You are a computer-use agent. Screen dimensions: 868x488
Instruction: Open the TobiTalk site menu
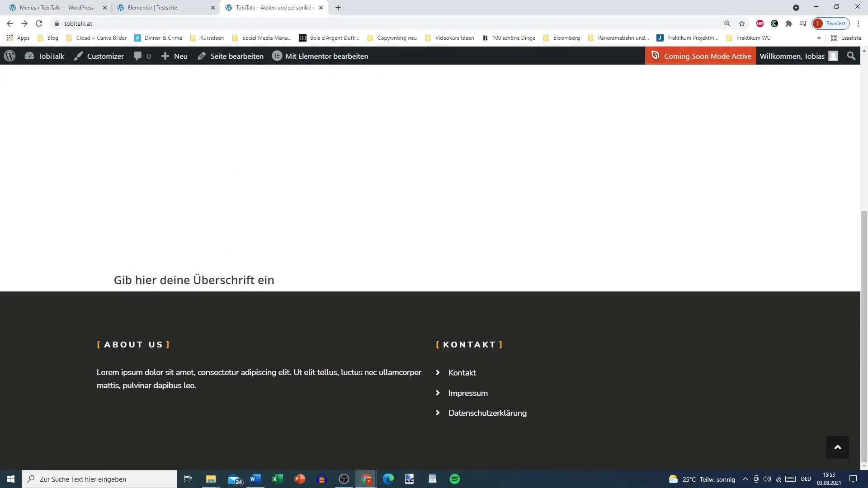coord(51,56)
